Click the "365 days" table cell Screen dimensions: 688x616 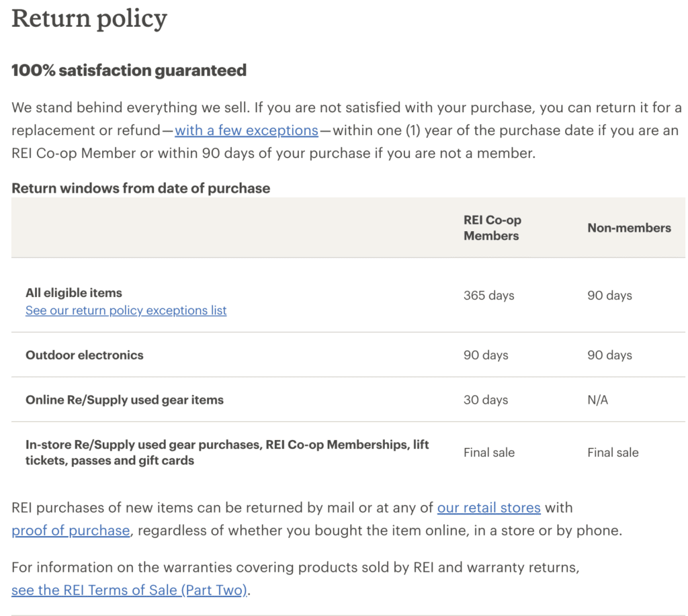pyautogui.click(x=489, y=296)
